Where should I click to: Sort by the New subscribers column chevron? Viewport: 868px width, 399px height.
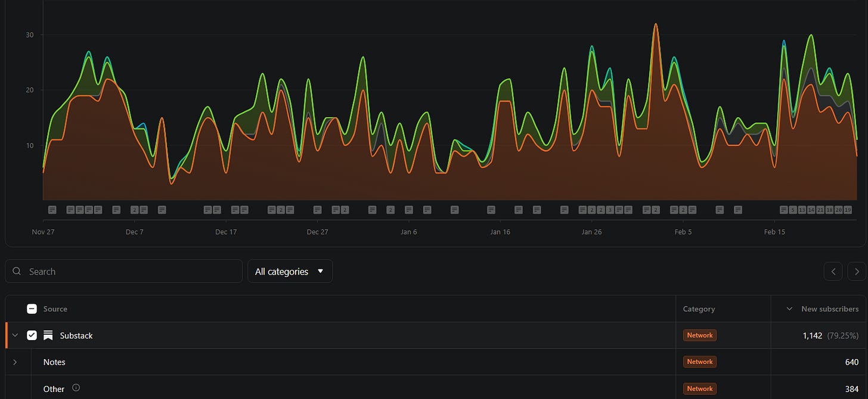[789, 308]
